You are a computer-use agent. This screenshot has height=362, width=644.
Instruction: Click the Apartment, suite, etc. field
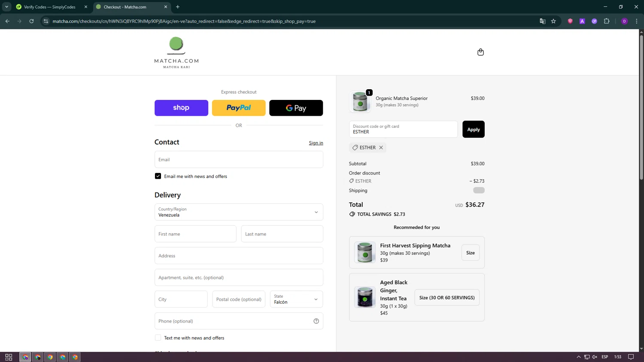pyautogui.click(x=239, y=278)
